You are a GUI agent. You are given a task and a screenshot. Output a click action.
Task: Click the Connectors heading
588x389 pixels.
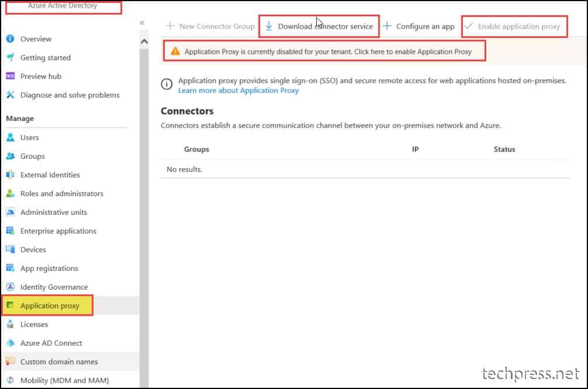pyautogui.click(x=187, y=112)
